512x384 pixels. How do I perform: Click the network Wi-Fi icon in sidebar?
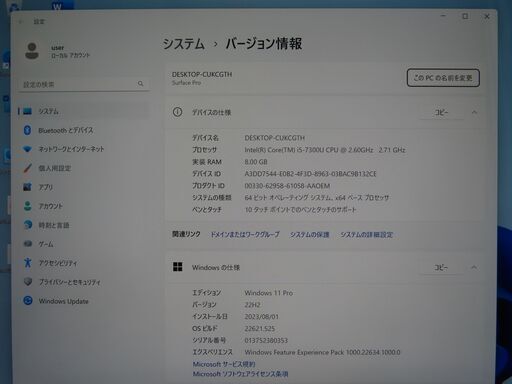pyautogui.click(x=27, y=149)
